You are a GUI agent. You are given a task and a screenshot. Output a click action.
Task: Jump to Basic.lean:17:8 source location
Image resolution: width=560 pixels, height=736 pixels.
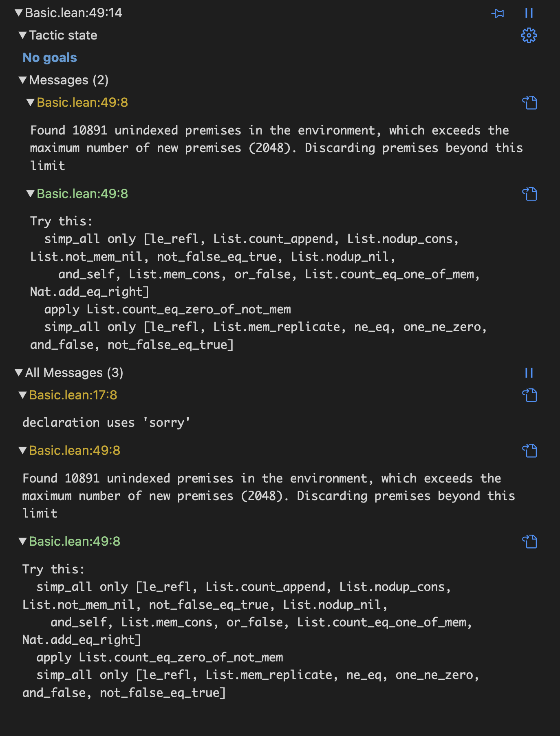[x=73, y=395]
